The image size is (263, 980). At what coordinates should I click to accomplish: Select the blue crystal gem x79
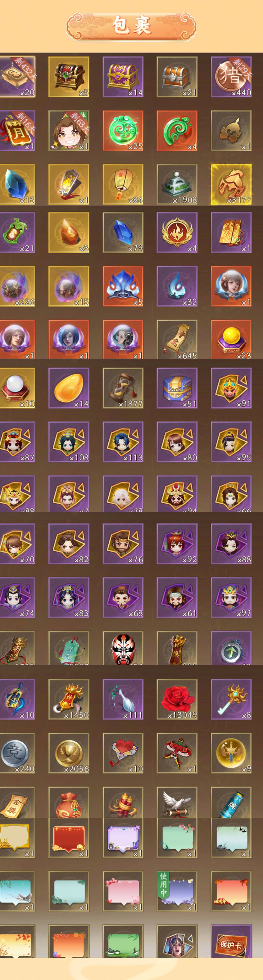click(123, 232)
